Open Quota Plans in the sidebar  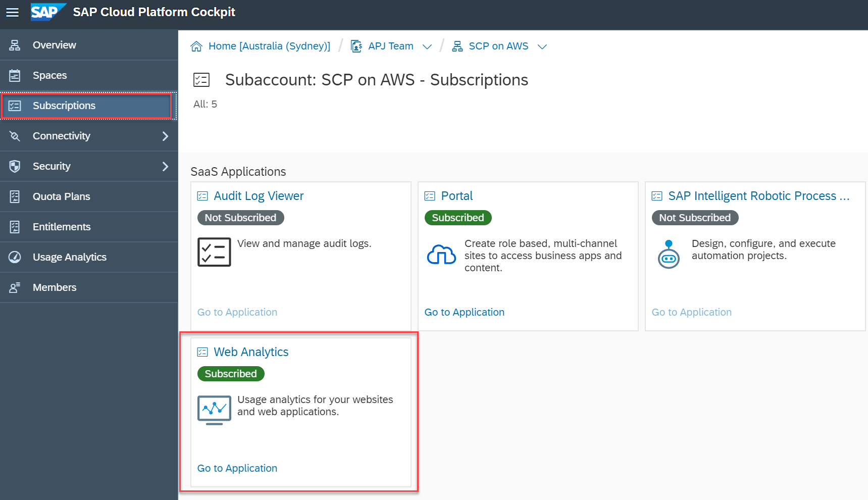coord(61,196)
